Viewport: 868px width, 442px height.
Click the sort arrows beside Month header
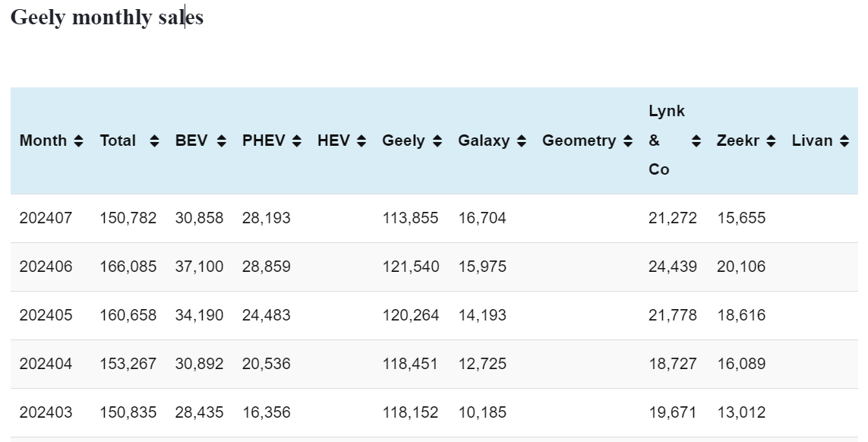[78, 141]
